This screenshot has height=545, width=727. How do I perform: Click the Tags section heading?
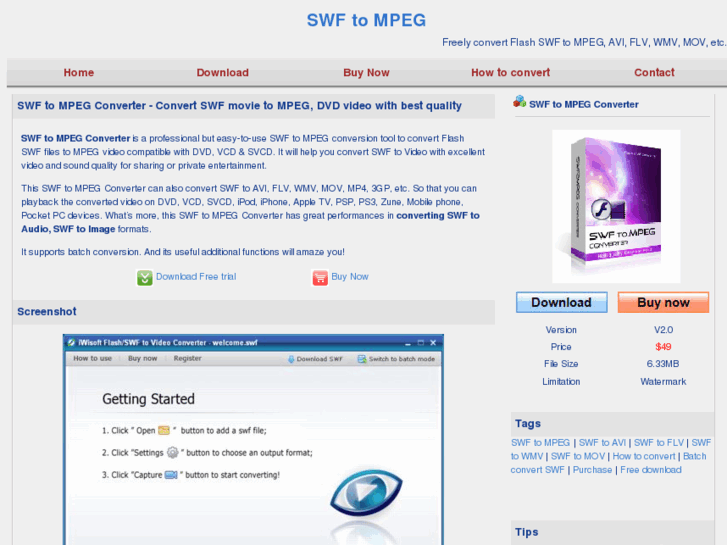tap(528, 423)
